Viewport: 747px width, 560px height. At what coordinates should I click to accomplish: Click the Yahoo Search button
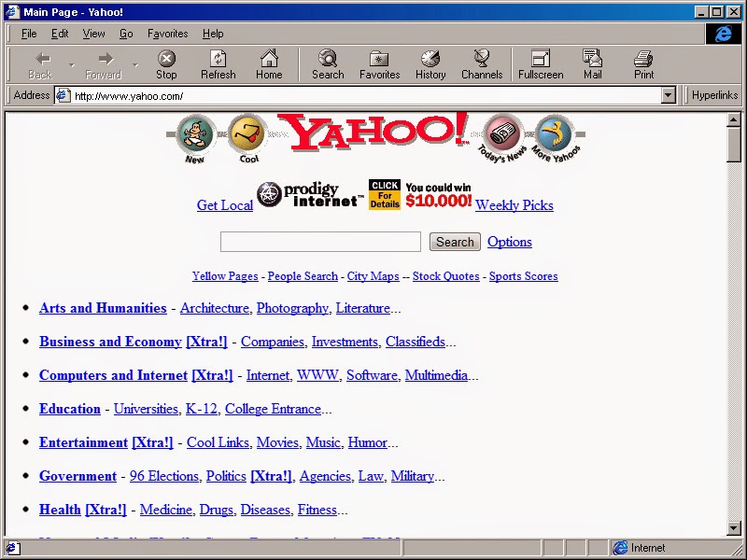pyautogui.click(x=455, y=242)
